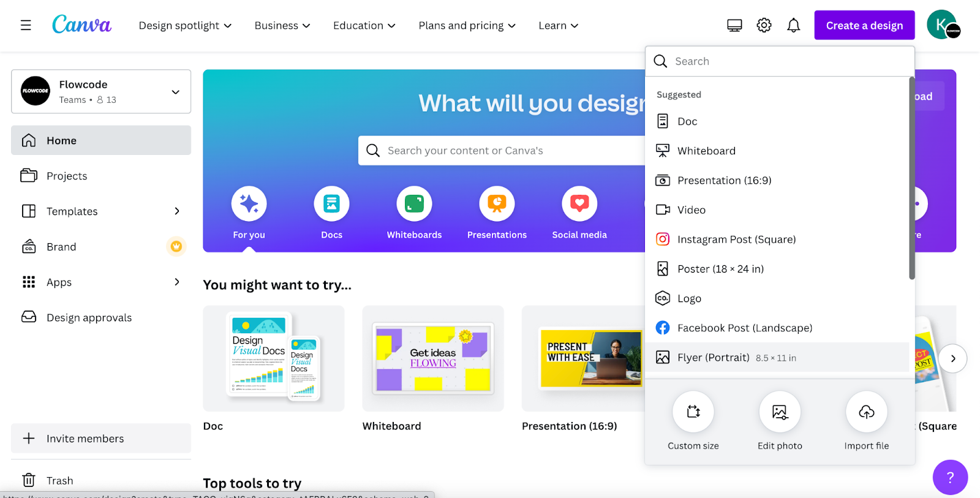The width and height of the screenshot is (980, 498).
Task: Select Presentation (16:9) from the suggested list
Action: point(777,180)
